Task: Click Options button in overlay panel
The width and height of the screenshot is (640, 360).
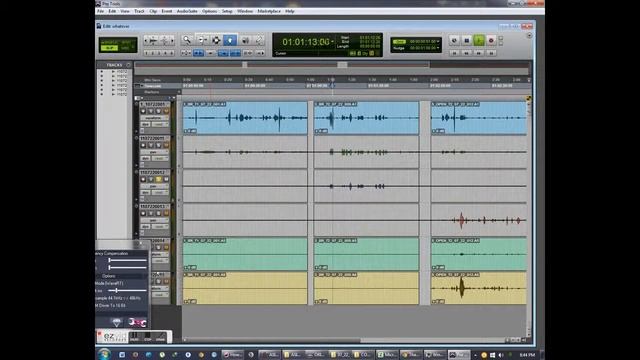Action: pyautogui.click(x=109, y=276)
